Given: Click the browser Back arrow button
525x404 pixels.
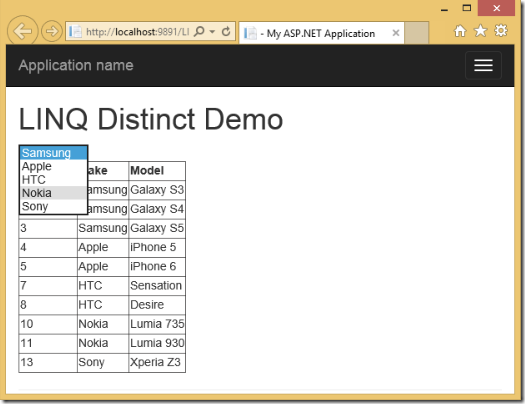Looking at the screenshot, I should [x=22, y=31].
